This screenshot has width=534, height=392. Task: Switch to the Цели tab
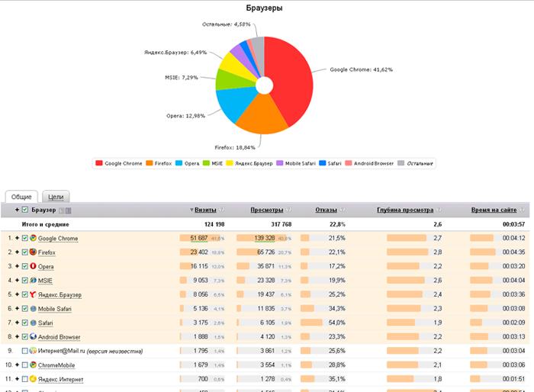click(x=56, y=197)
